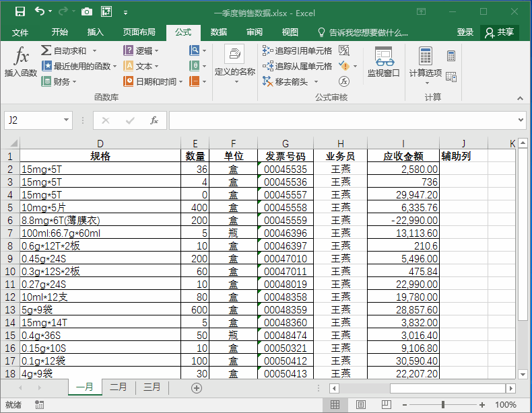532x413 pixels.
Task: Switch to the Review tab (审阅)
Action: (255, 32)
